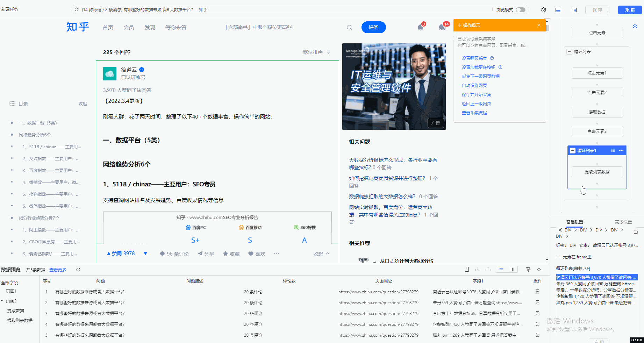644x343 pixels.
Task: Click the operation icon in data row 1
Action: [537, 292]
